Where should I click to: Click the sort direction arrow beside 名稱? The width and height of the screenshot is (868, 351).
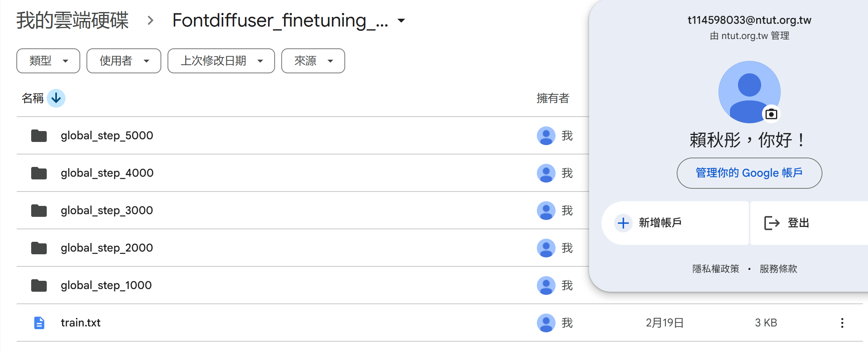56,98
